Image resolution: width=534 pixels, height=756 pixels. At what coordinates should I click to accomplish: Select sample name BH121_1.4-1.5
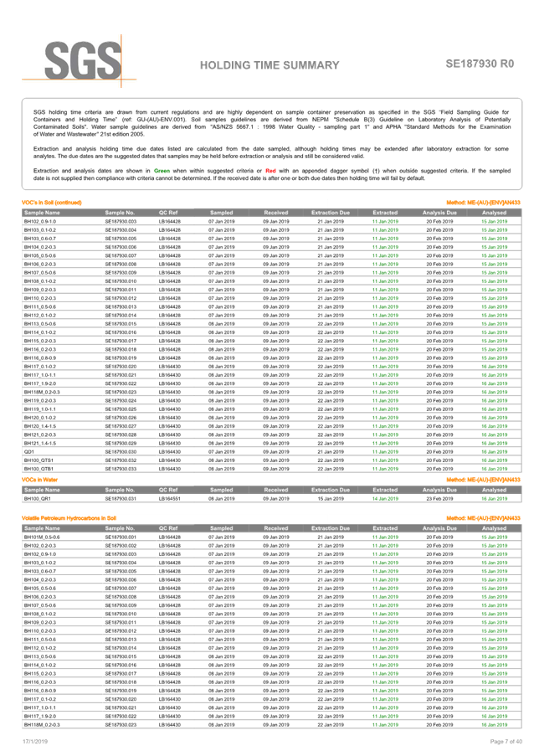click(40, 443)
